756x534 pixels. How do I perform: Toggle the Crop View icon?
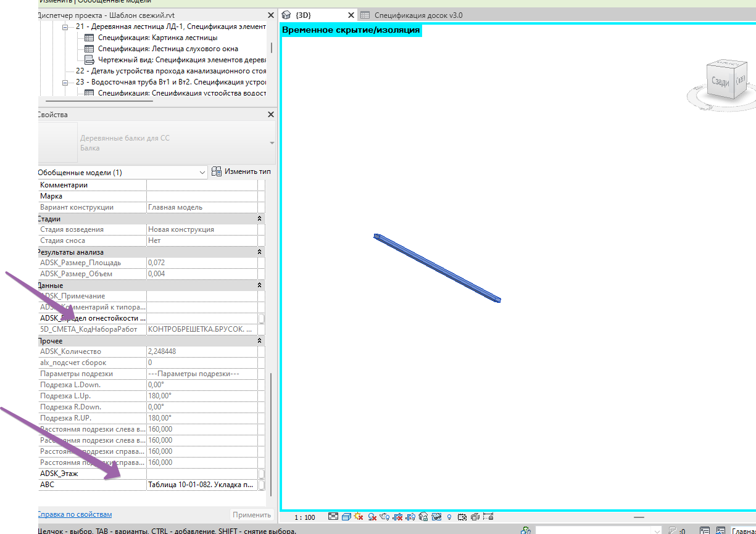click(398, 517)
